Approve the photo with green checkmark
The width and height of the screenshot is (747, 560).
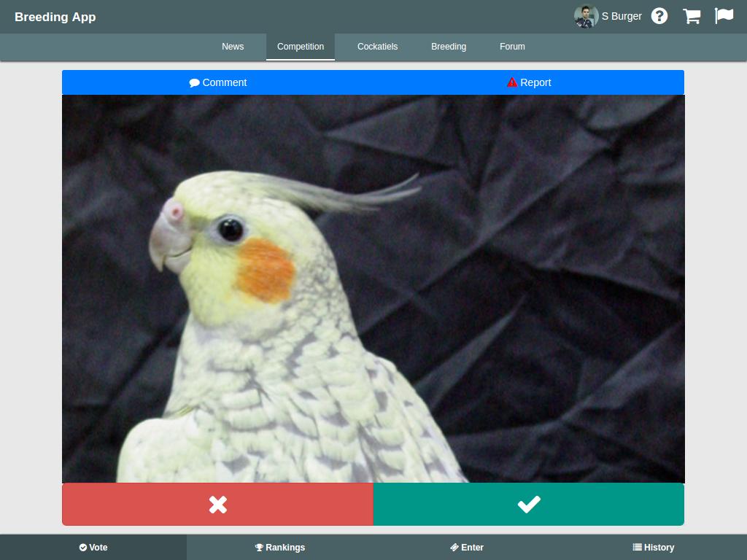click(x=529, y=505)
